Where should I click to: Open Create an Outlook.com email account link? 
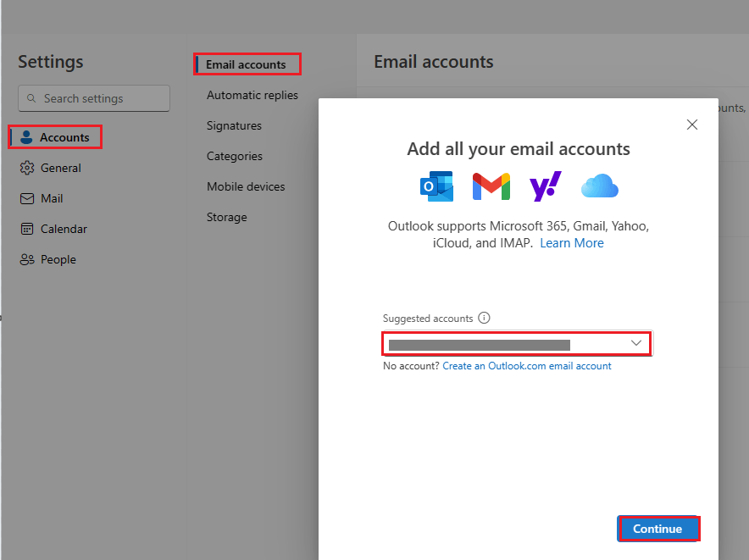(x=527, y=366)
